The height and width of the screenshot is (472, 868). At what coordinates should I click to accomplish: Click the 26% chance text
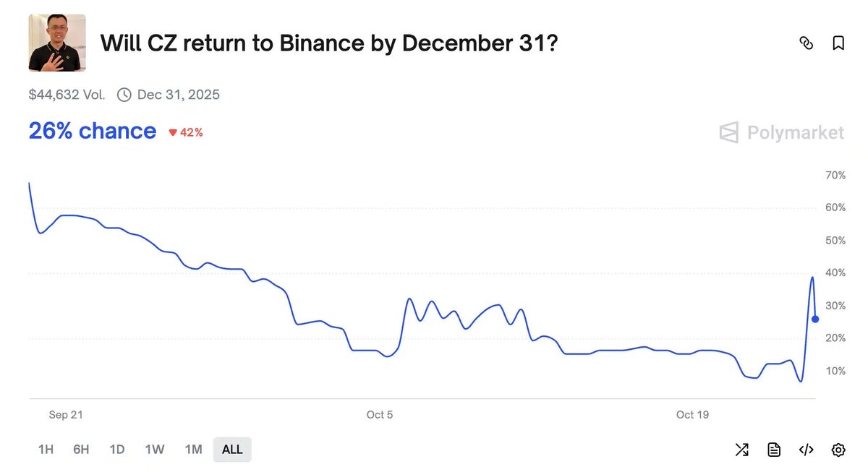coord(93,131)
